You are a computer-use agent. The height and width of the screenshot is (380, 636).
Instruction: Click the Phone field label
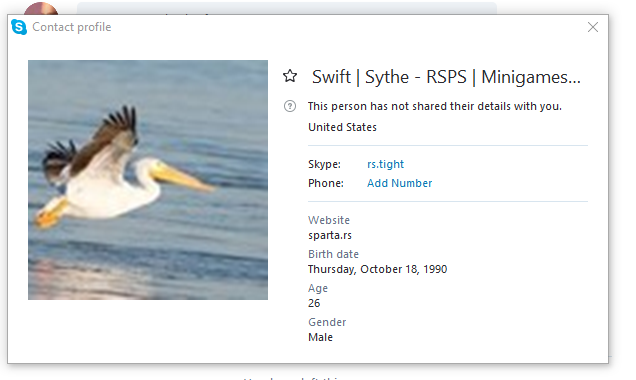point(326,183)
